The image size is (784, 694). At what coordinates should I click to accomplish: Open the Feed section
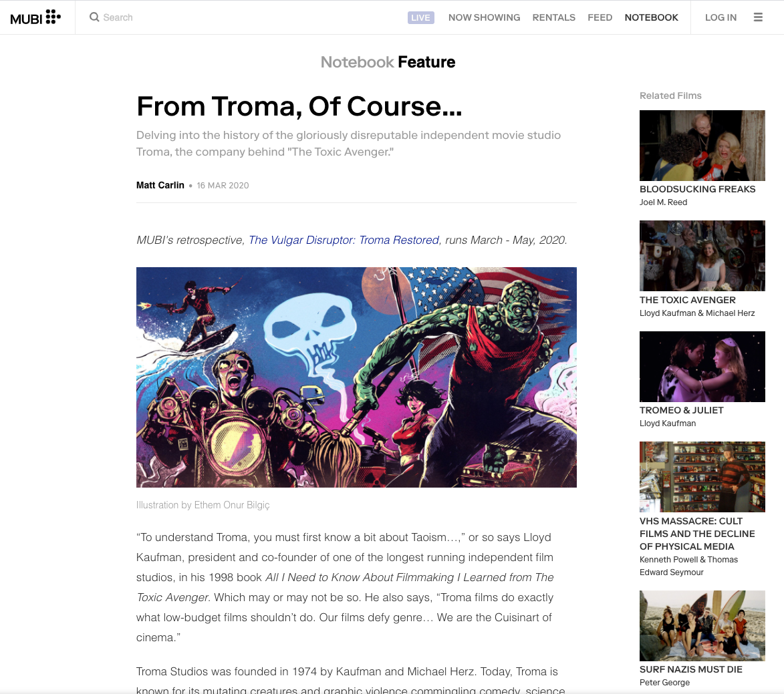pyautogui.click(x=600, y=17)
